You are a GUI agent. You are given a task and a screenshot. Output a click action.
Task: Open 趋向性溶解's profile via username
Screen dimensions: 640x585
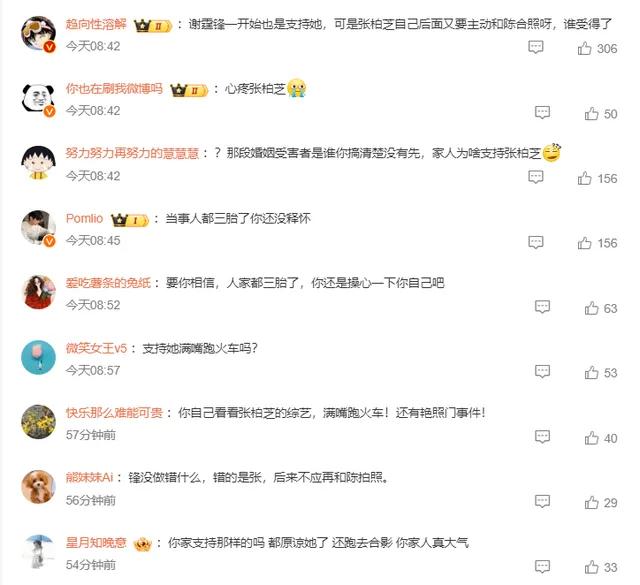pos(96,24)
